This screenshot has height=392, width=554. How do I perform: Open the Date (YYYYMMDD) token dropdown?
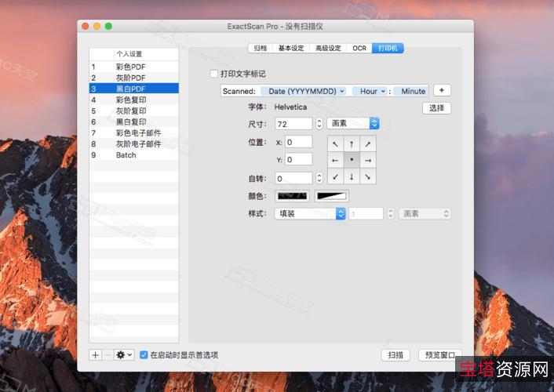pyautogui.click(x=304, y=91)
